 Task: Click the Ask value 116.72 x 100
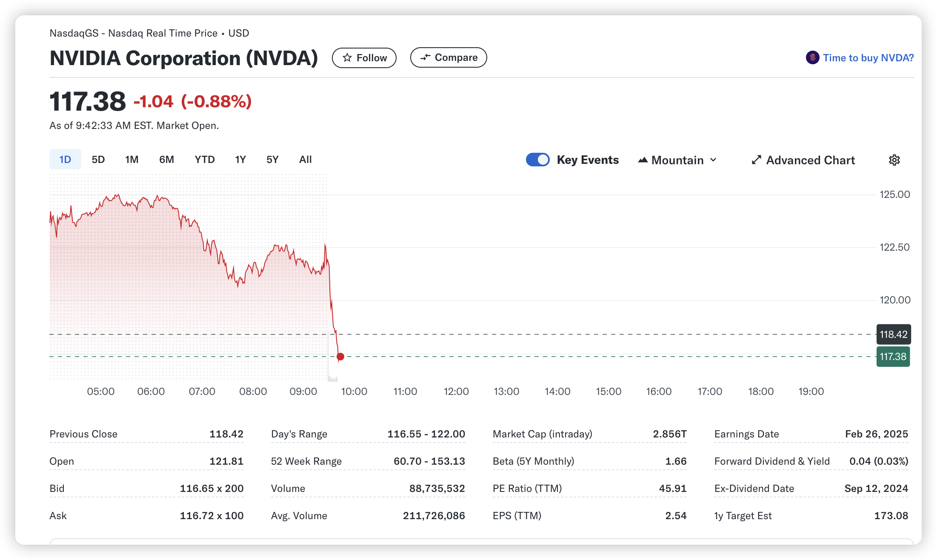tap(211, 516)
